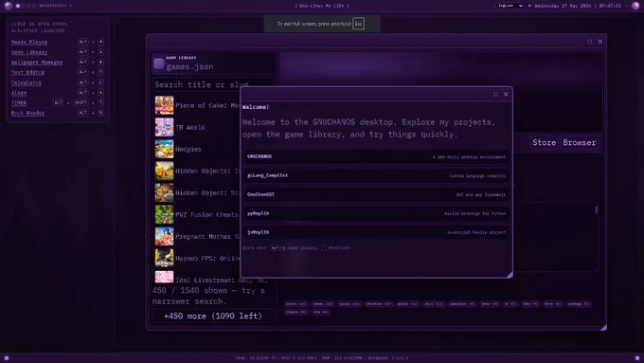This screenshot has width=644, height=363.
Task: Select PVZ Fusion Cheats game thumbnail
Action: pyautogui.click(x=164, y=214)
